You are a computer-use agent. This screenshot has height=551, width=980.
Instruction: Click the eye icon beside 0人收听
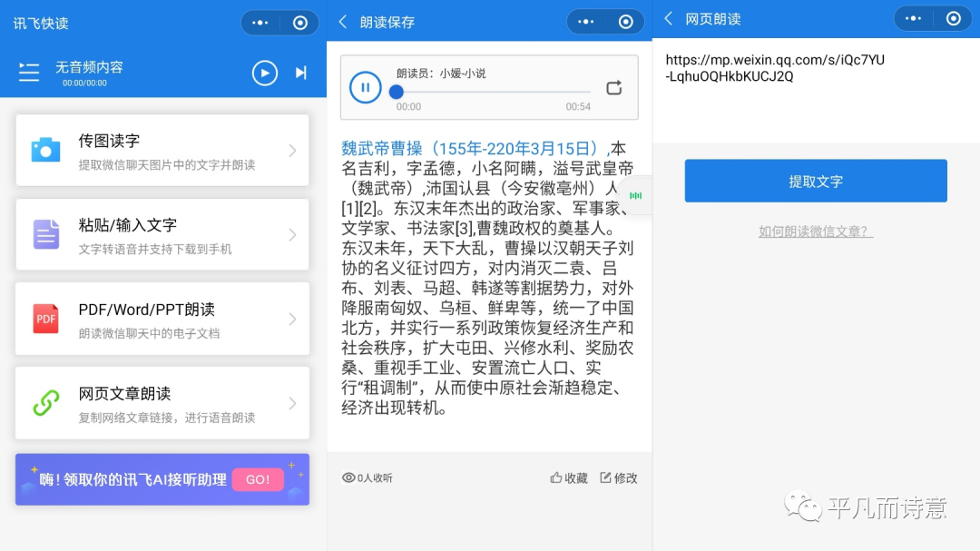[348, 477]
